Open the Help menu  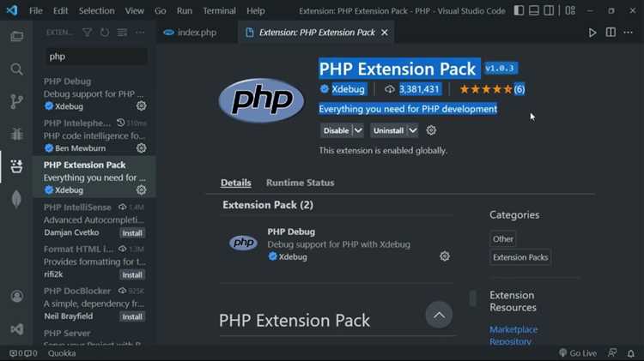[x=256, y=10]
